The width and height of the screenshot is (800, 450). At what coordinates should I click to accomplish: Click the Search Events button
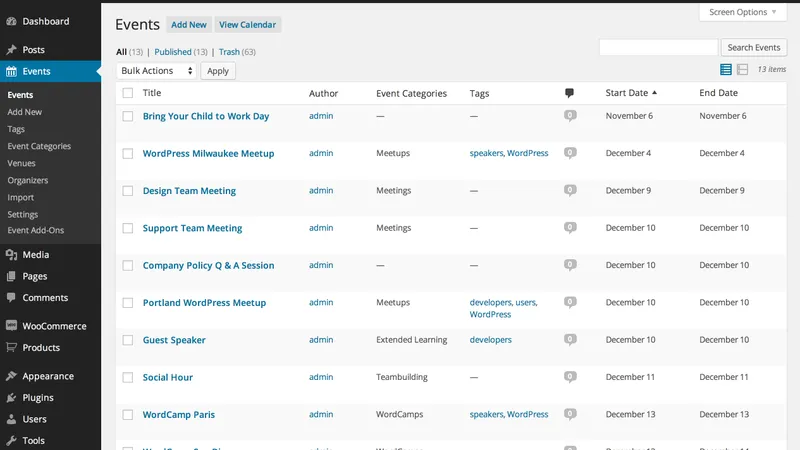click(x=754, y=47)
